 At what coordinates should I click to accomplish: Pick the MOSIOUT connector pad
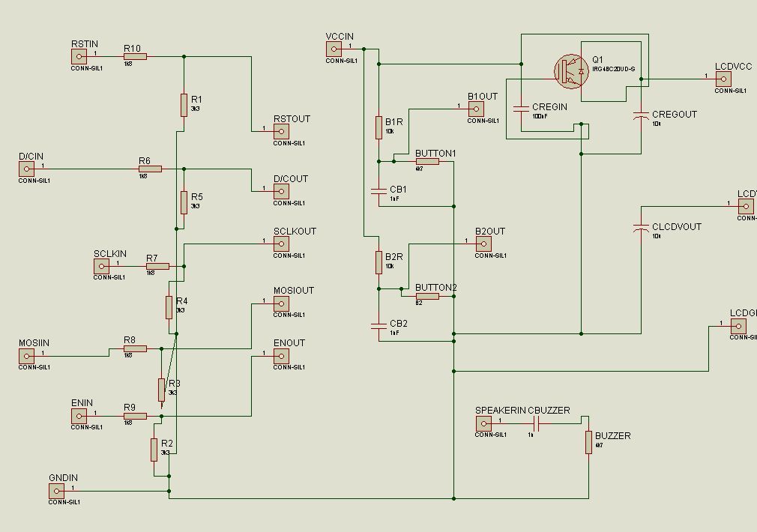click(x=281, y=303)
